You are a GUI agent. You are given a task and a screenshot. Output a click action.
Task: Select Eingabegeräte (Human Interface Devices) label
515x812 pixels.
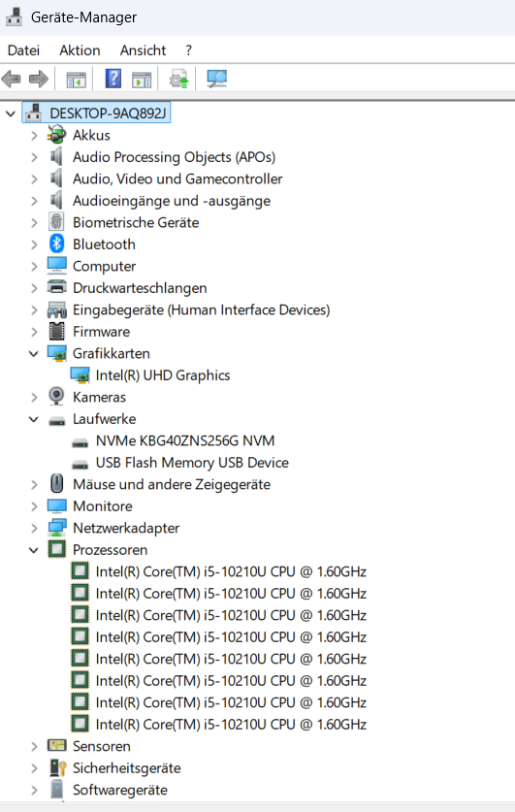pyautogui.click(x=202, y=309)
